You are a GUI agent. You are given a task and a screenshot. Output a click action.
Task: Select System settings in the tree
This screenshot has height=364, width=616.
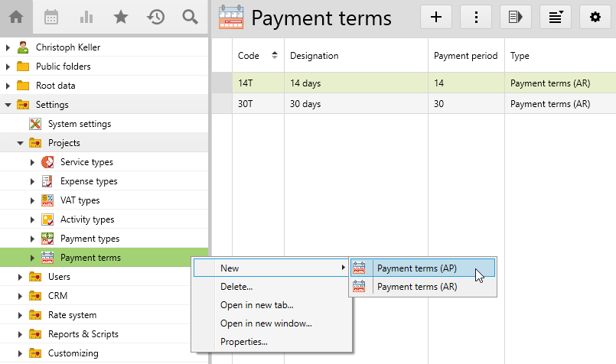point(79,124)
